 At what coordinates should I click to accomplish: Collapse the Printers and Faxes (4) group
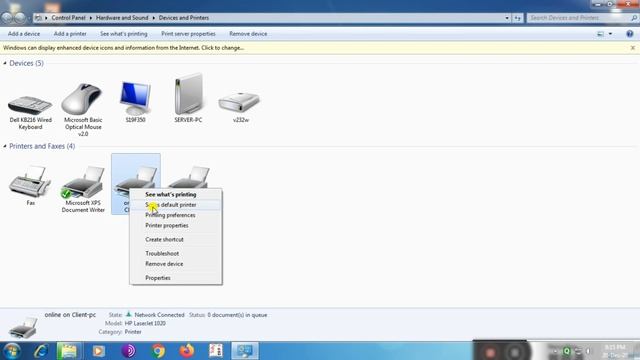5,146
